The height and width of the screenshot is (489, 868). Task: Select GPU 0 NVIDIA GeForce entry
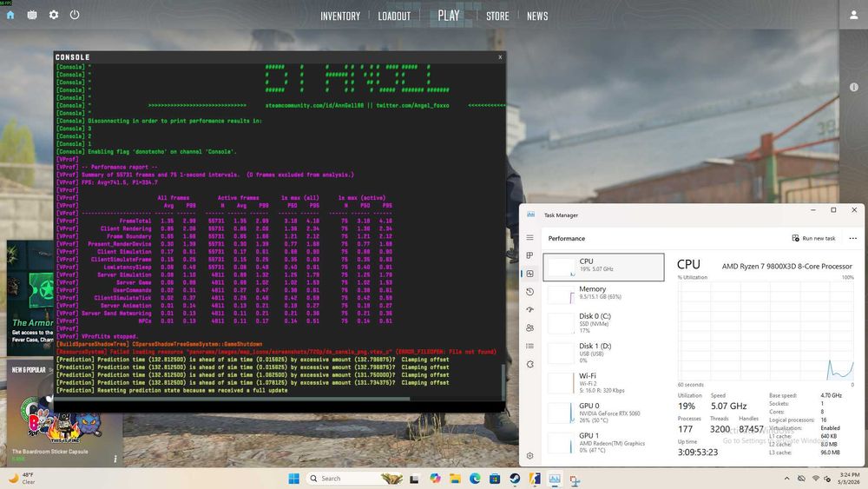(603, 413)
